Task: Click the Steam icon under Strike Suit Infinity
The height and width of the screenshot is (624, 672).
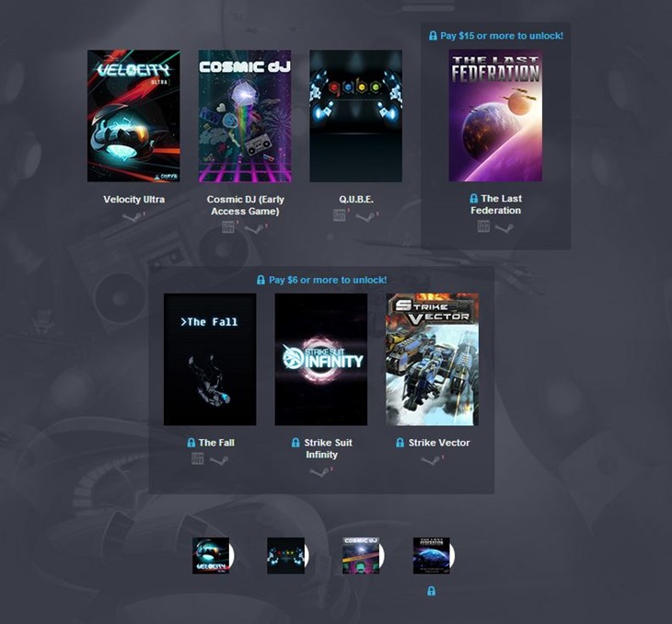Action: pos(319,473)
